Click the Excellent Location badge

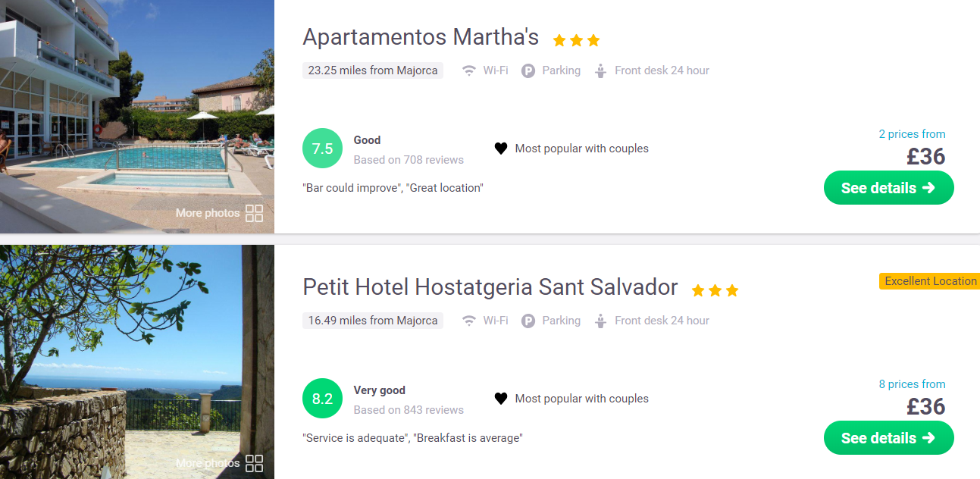click(x=930, y=281)
